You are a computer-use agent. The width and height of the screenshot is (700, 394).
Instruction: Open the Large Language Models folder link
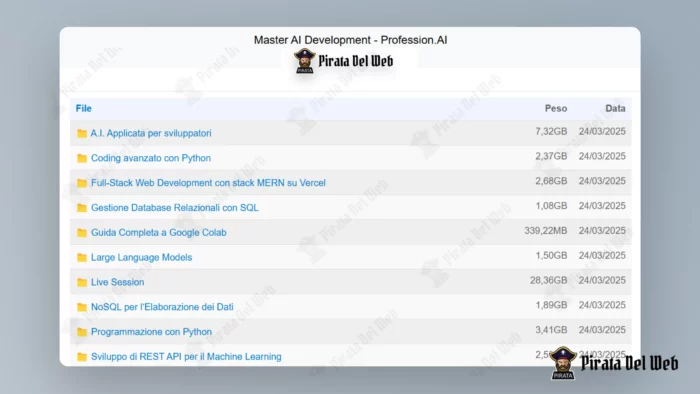tap(142, 257)
